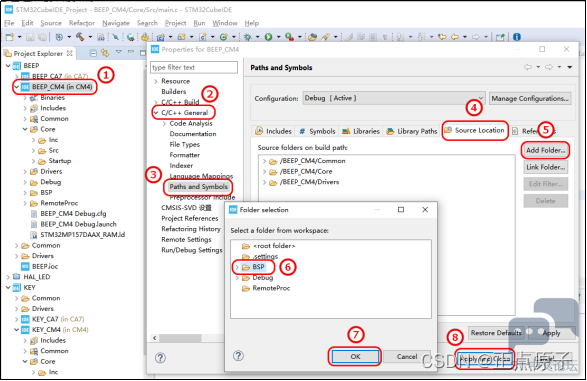Click help icon in Properties dialog
The height and width of the screenshot is (381, 587).
tap(160, 358)
